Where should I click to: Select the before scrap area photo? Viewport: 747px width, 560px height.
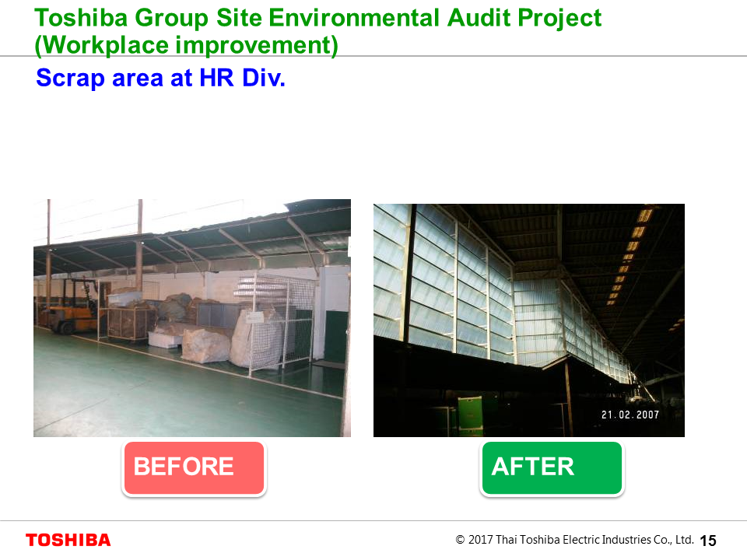coord(192,317)
